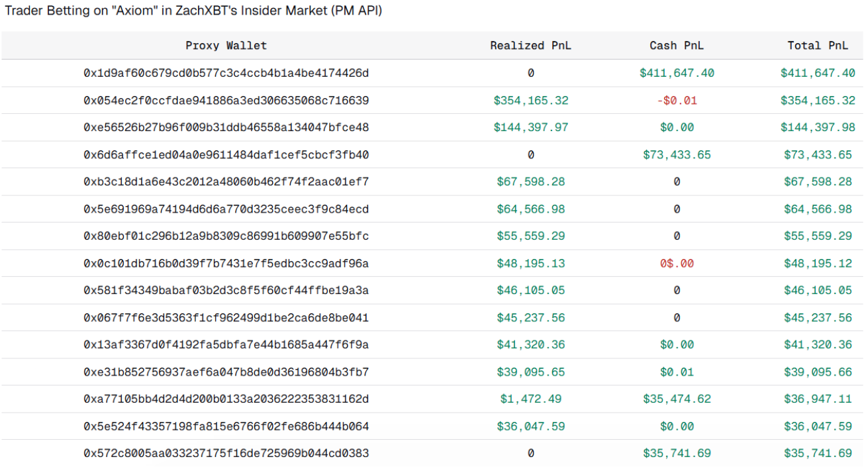Click wallet 0x572c8005aa033237175f16de725969b044cd0383

[226, 454]
